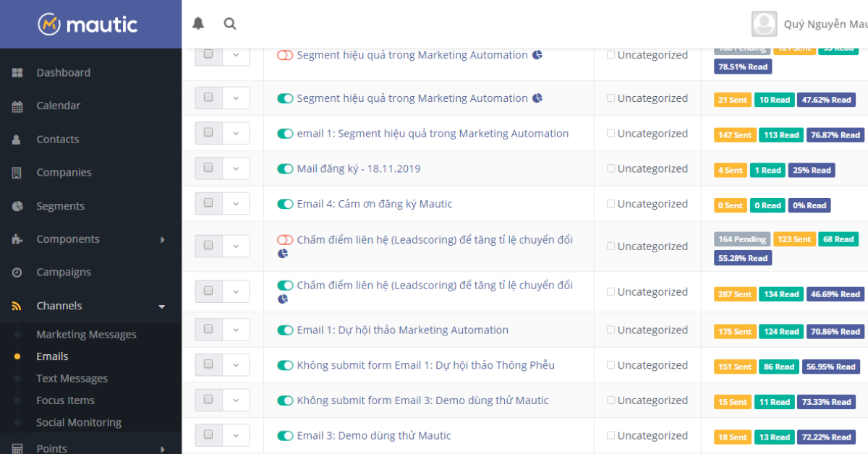Toggle publish switch for Mail đăng ký - 18.11.2019
Viewport: 868px width, 454px height.
click(x=285, y=169)
